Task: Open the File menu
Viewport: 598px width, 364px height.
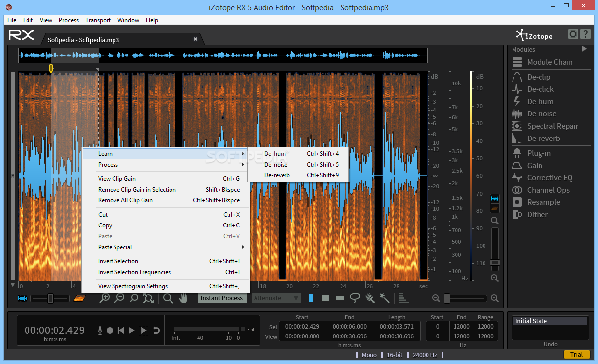Action: (12, 20)
